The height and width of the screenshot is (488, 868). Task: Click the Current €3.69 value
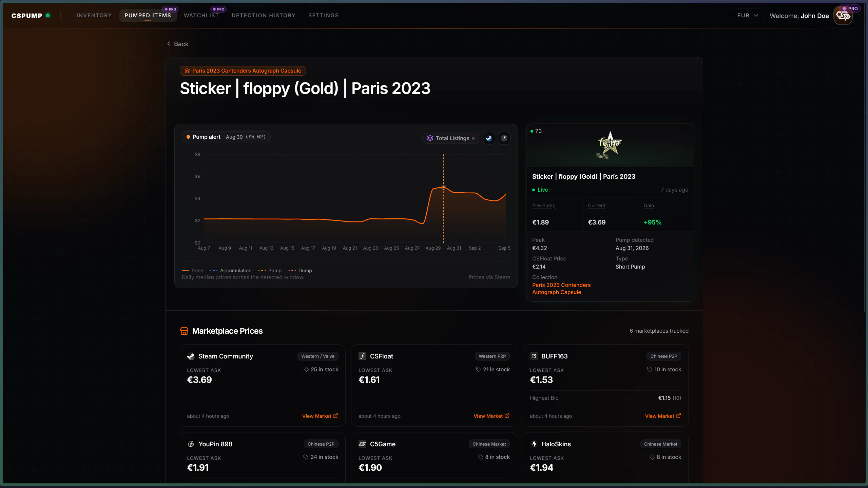click(597, 222)
